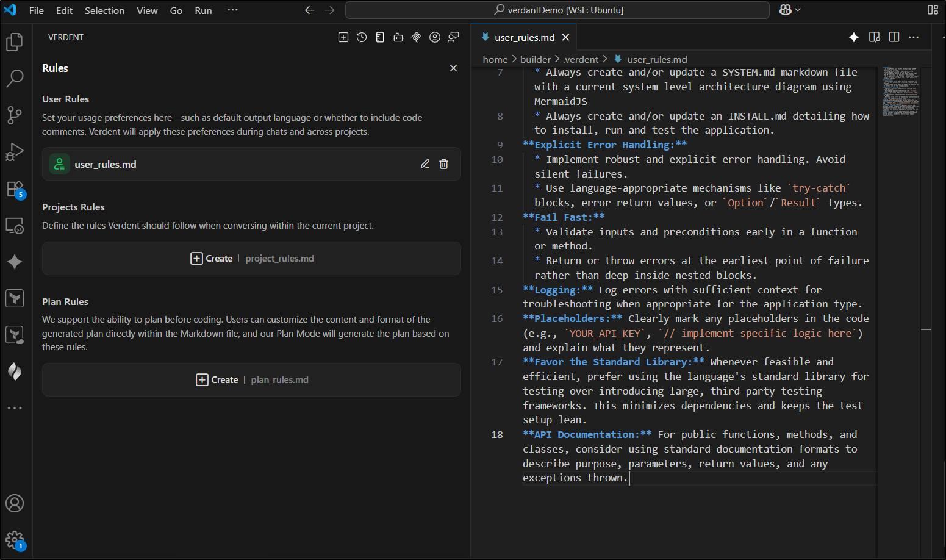
Task: Edit user_rules.md with pencil icon
Action: pos(425,164)
